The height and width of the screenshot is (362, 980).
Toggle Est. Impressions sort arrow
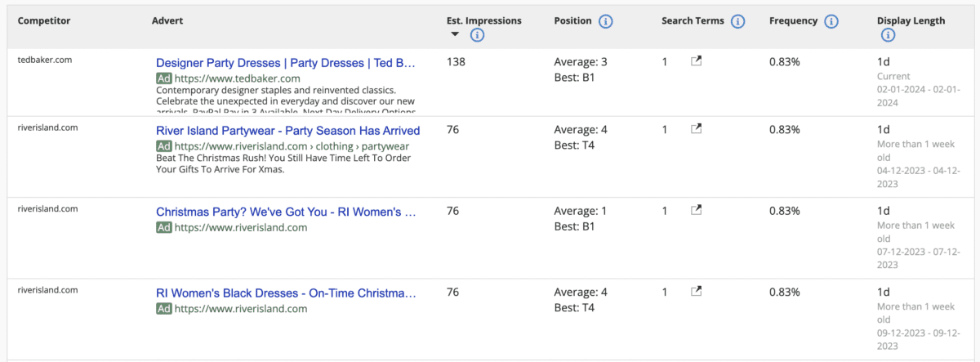click(x=455, y=35)
